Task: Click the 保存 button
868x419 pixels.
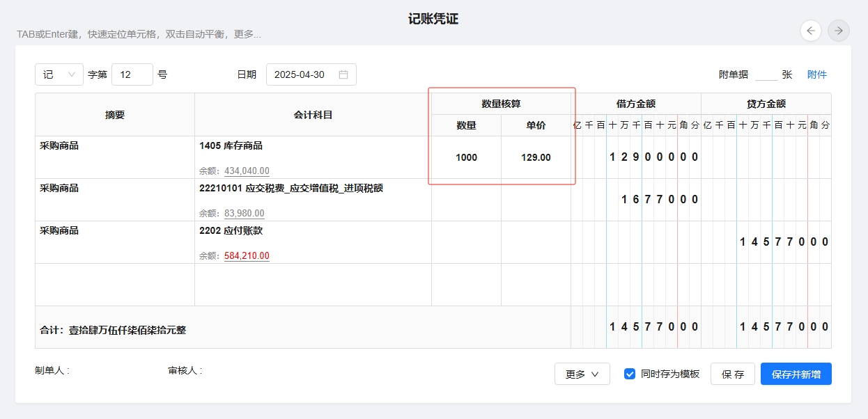Action: coord(732,374)
